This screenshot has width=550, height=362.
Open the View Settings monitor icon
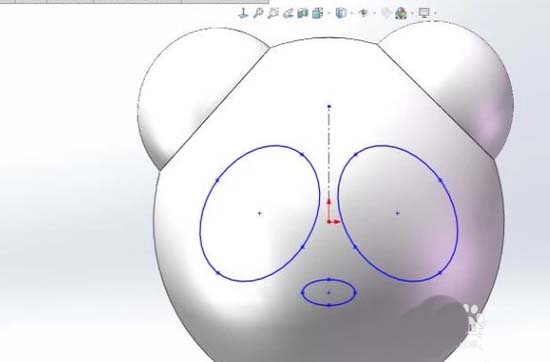pyautogui.click(x=424, y=13)
